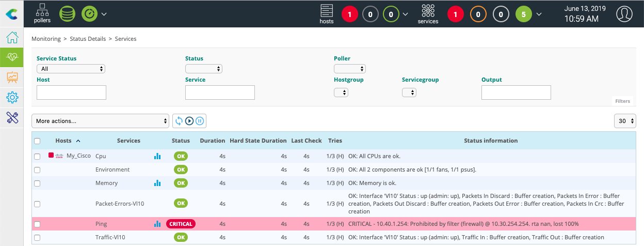Click the Filters label button
The height and width of the screenshot is (246, 644).
[x=622, y=101]
